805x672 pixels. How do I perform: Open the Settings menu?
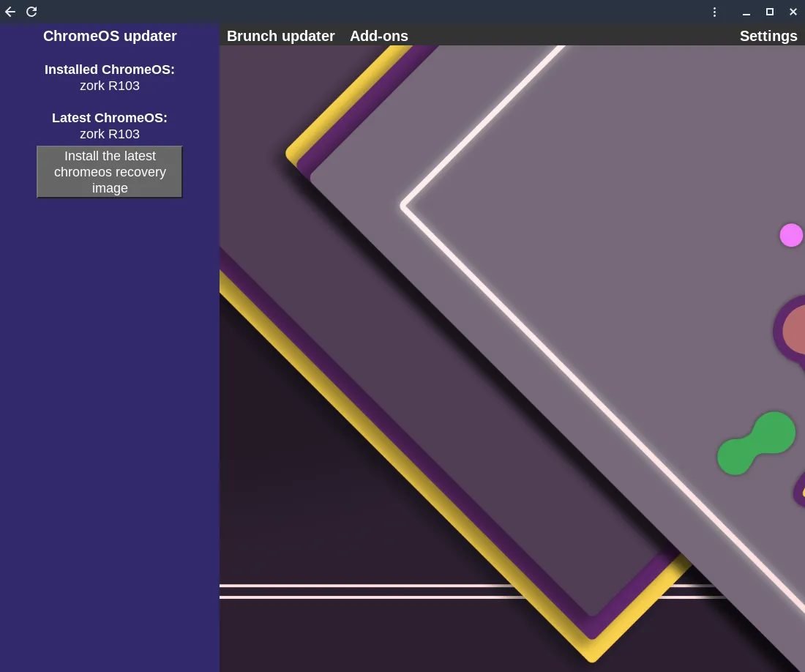[768, 35]
